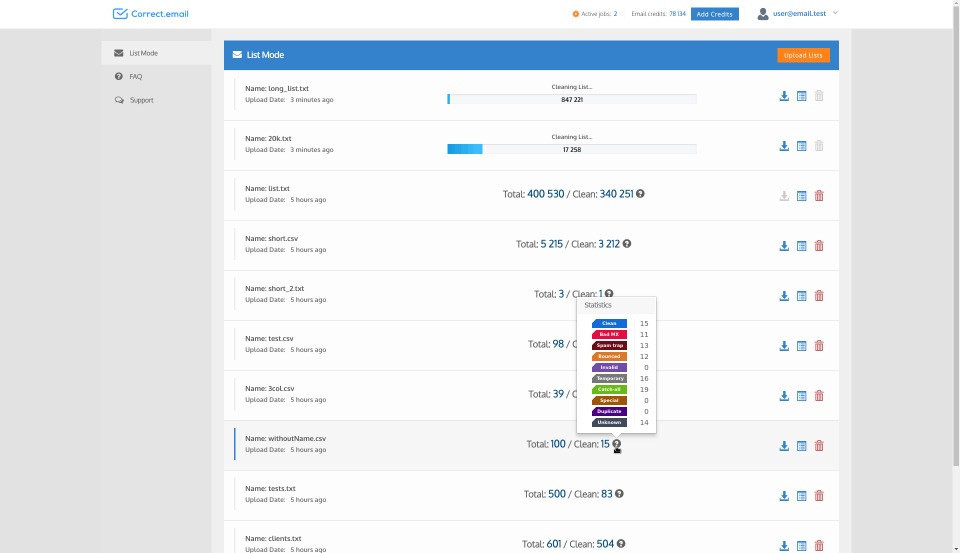Image resolution: width=960 pixels, height=553 pixels.
Task: Select the Clean tag in statistics
Action: click(x=609, y=323)
